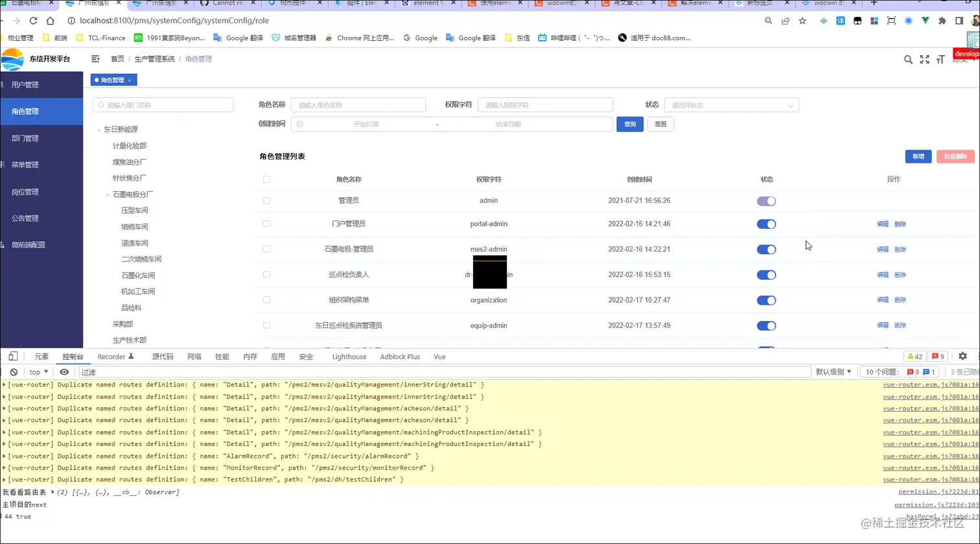Click the device toolbar icon in DevTools
This screenshot has width=980, height=544.
pyautogui.click(x=14, y=356)
